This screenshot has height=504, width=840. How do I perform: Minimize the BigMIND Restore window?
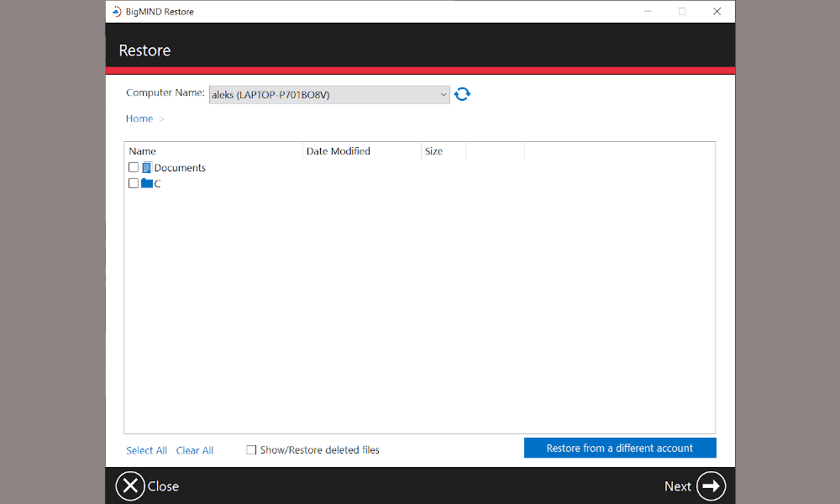pos(648,11)
